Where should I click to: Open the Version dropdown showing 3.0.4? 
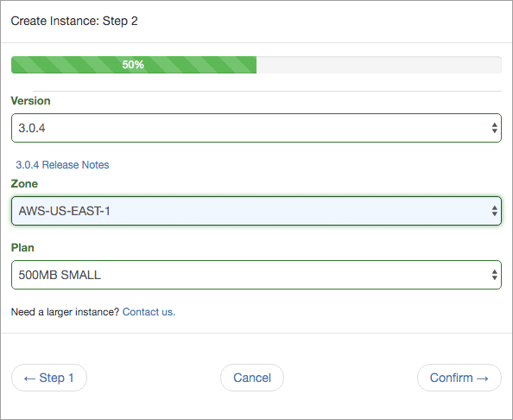point(256,128)
